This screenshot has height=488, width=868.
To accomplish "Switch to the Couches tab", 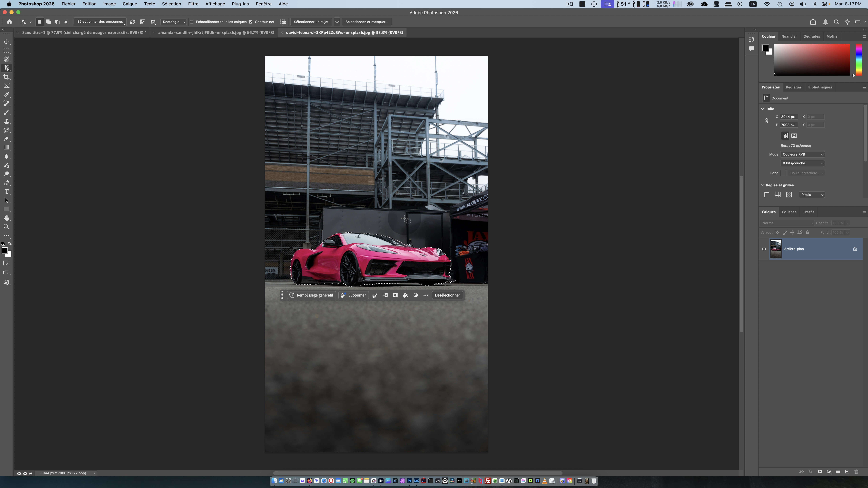I will (x=789, y=212).
